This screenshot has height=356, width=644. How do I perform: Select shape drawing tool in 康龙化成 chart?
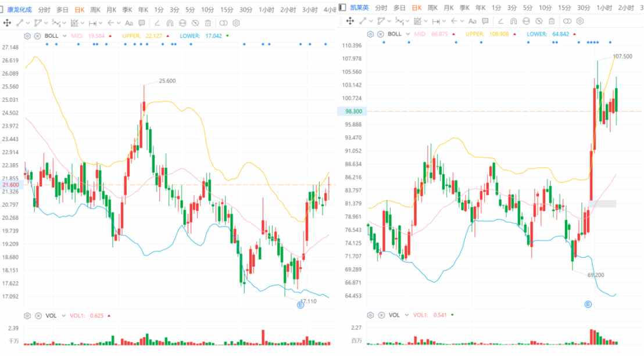[x=38, y=23]
